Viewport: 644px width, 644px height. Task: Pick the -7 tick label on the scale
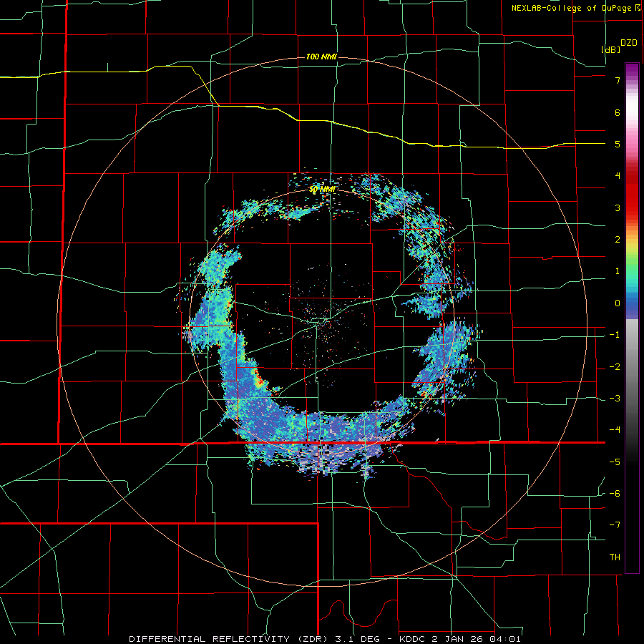click(615, 525)
